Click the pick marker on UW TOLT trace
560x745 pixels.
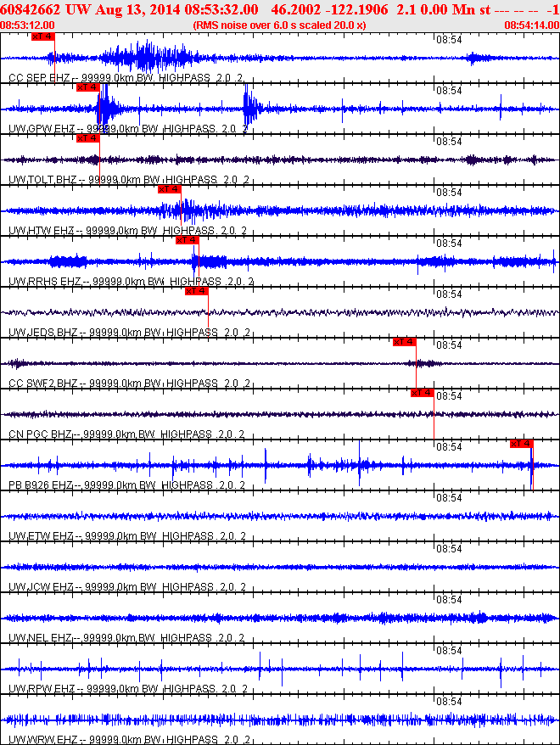click(x=88, y=138)
